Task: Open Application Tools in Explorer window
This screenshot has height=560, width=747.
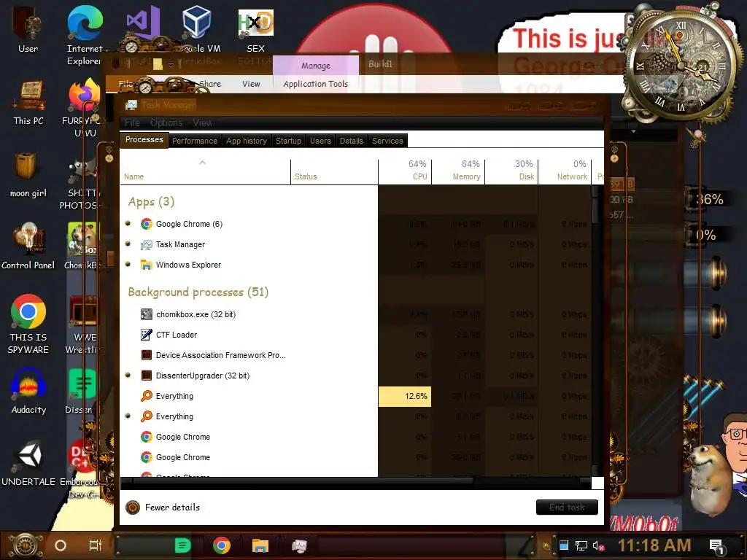Action: [x=316, y=84]
